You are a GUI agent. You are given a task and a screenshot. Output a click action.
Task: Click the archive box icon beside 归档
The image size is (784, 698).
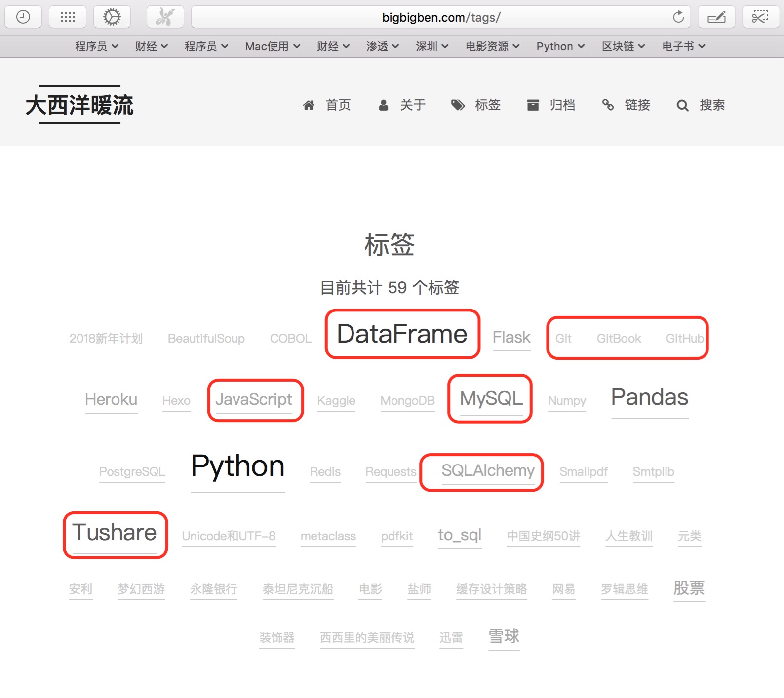(533, 105)
